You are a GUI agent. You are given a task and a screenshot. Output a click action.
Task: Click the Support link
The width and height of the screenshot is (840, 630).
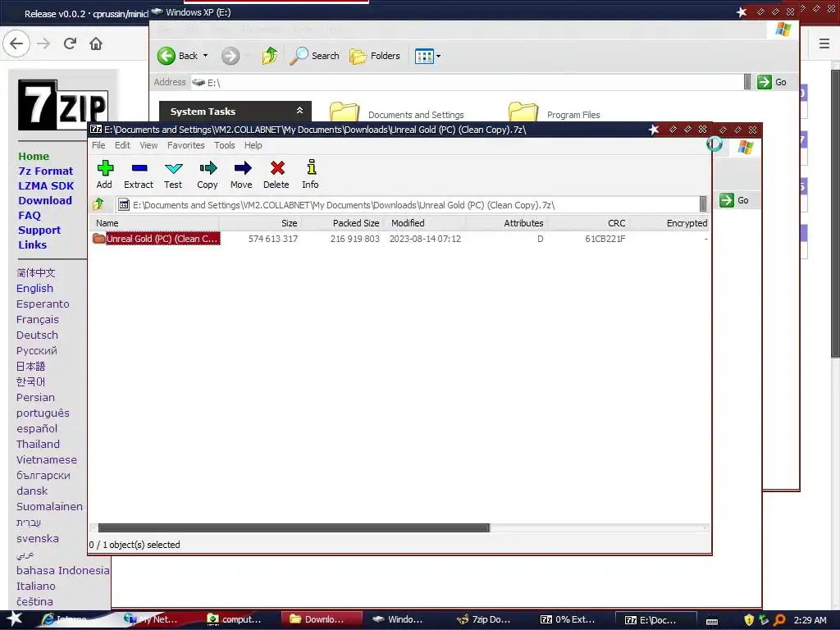[x=39, y=231]
